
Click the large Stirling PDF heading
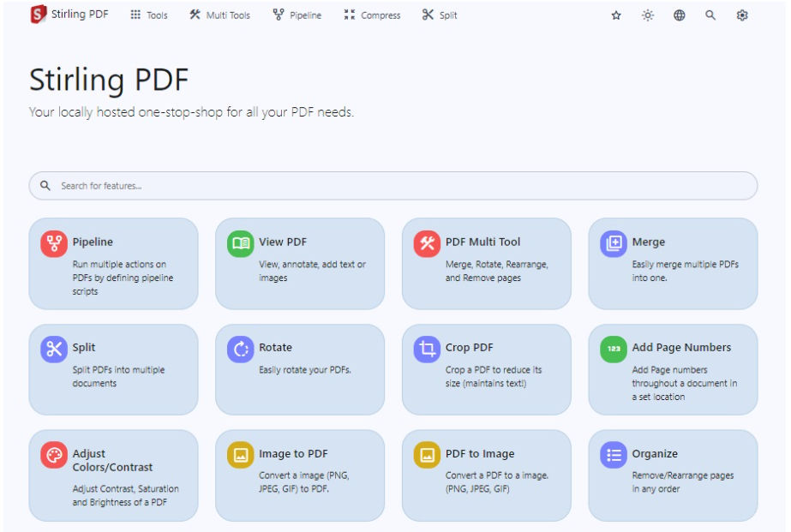point(109,80)
